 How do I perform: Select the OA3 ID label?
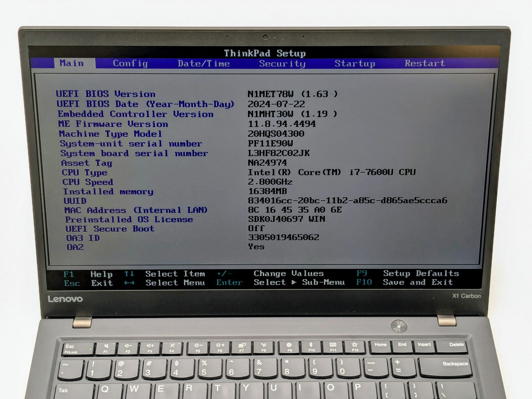pyautogui.click(x=83, y=238)
